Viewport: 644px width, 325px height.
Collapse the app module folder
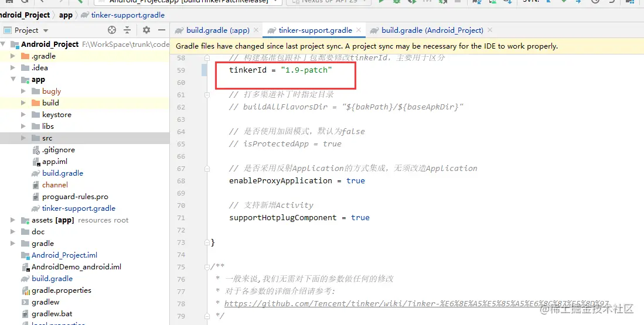13,79
